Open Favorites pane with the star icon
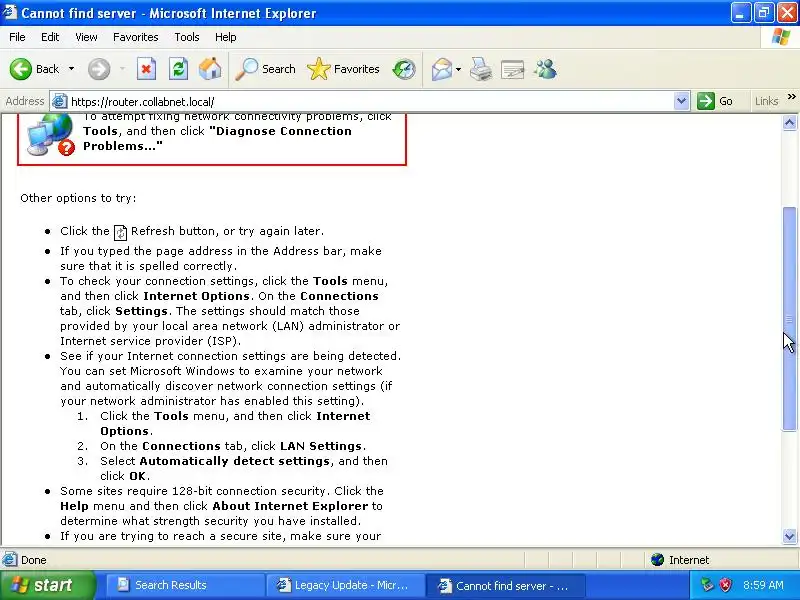The height and width of the screenshot is (600, 800). point(343,69)
